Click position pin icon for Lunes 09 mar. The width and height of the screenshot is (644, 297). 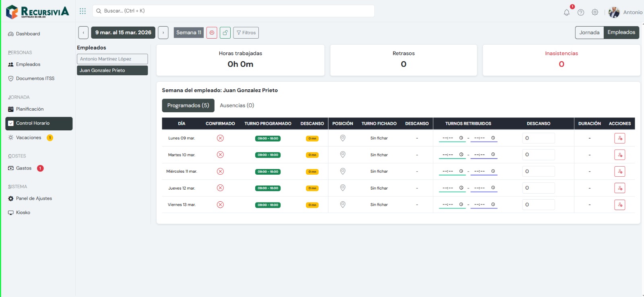(x=343, y=138)
